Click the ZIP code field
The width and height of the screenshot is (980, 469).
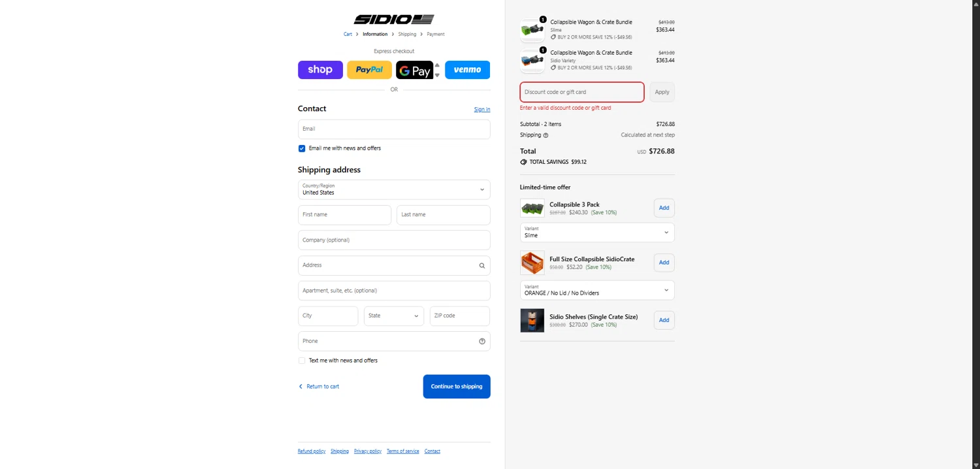click(x=460, y=315)
